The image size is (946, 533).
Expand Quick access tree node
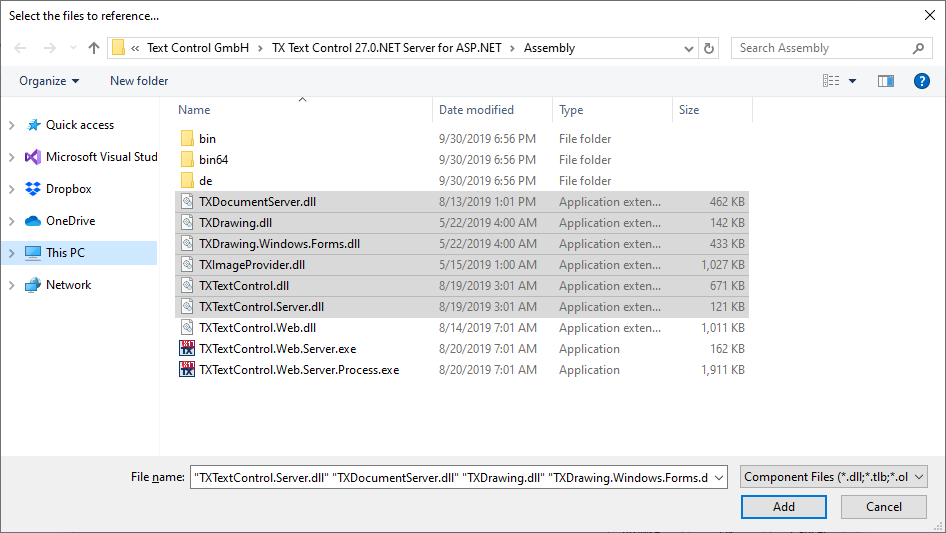[11, 125]
